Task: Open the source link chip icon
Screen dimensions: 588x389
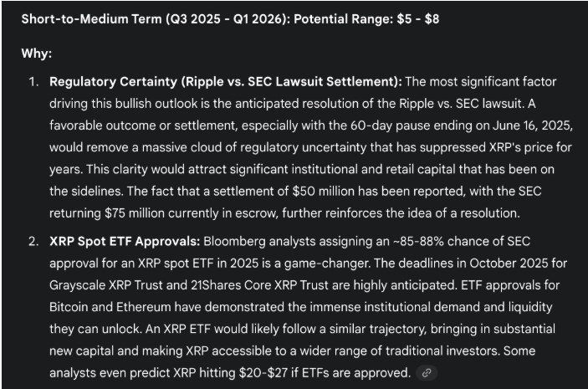Action: pyautogui.click(x=427, y=373)
